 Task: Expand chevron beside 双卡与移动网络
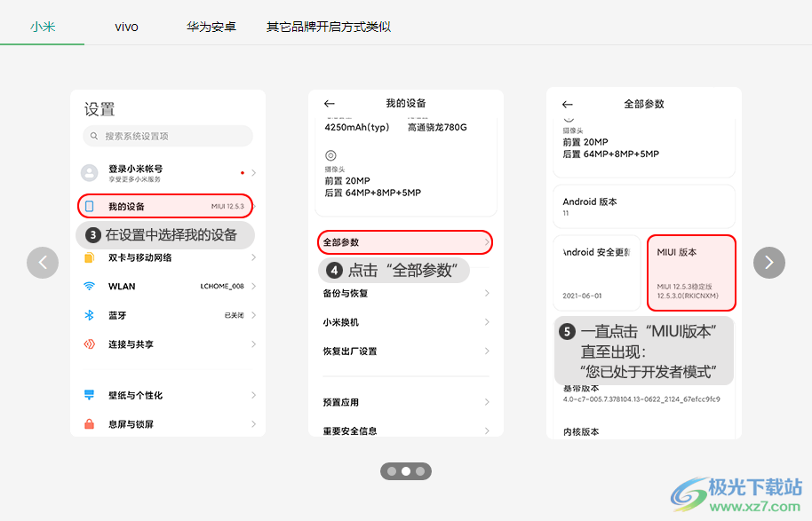[x=254, y=257]
